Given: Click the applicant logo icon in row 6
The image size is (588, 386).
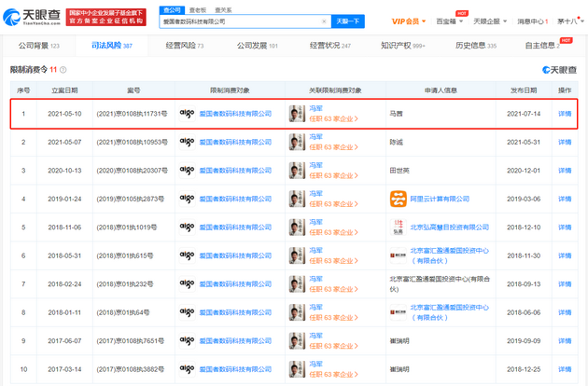Looking at the screenshot, I should tap(398, 255).
